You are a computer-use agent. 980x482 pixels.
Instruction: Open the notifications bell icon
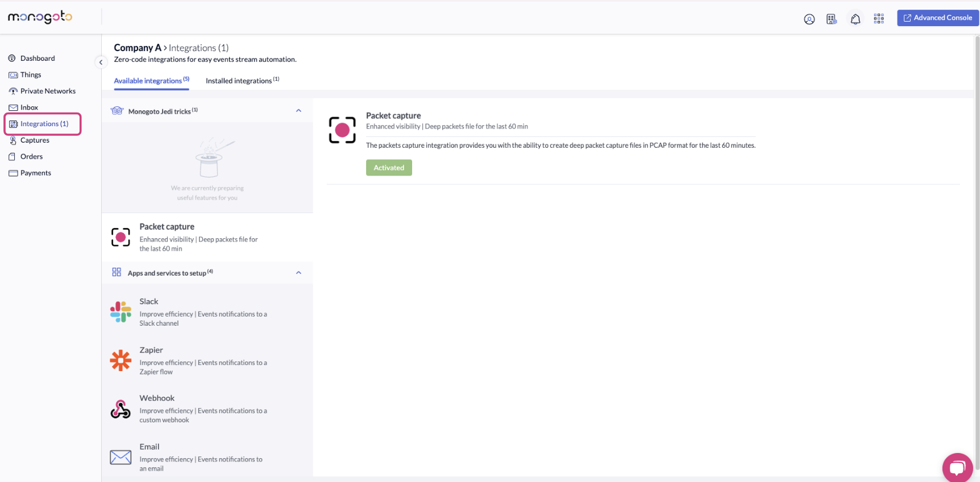click(855, 19)
